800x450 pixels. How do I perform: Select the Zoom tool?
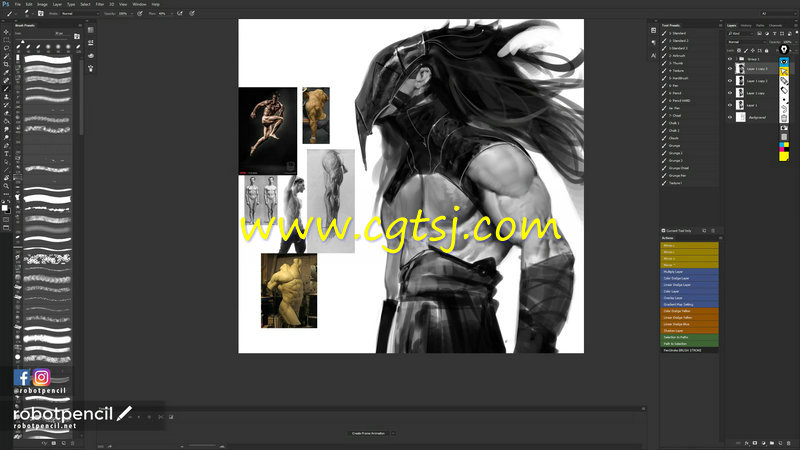[6, 186]
